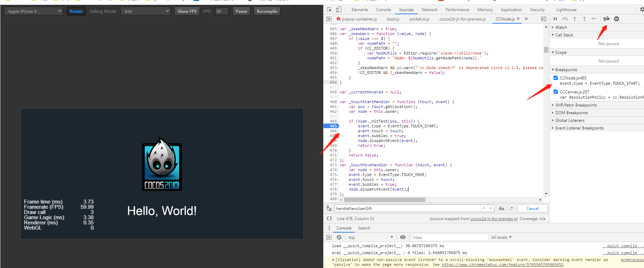644x268 pixels.
Task: Open the Lighthouse panel
Action: tap(566, 10)
